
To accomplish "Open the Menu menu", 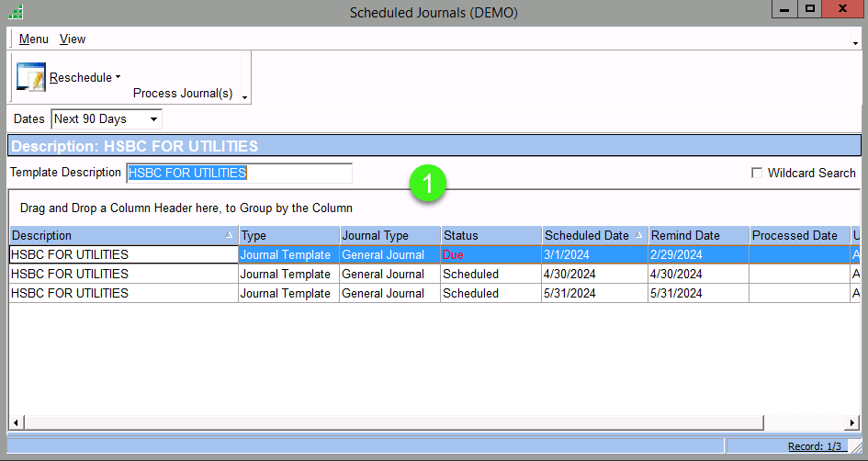I will point(34,39).
